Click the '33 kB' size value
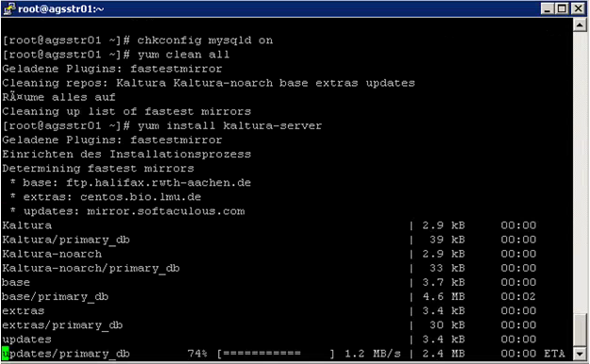 447,269
